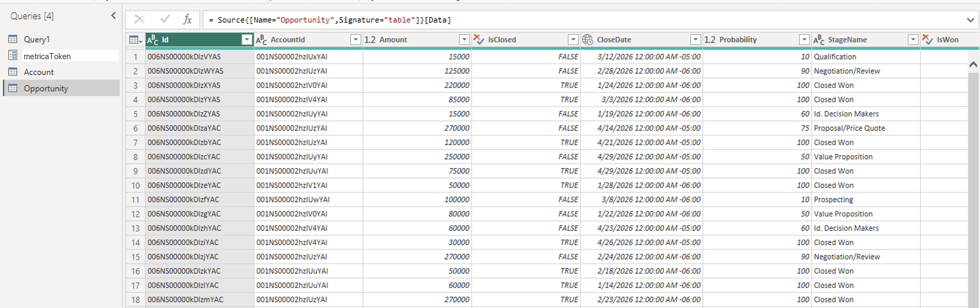Select the Query1 query
Image resolution: width=980 pixels, height=308 pixels.
pos(36,39)
